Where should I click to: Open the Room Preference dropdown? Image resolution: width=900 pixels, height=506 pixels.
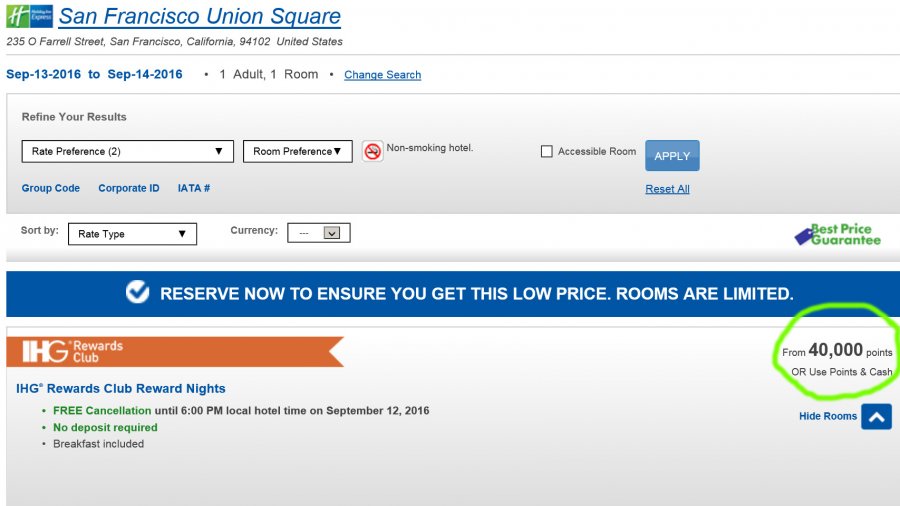point(297,152)
